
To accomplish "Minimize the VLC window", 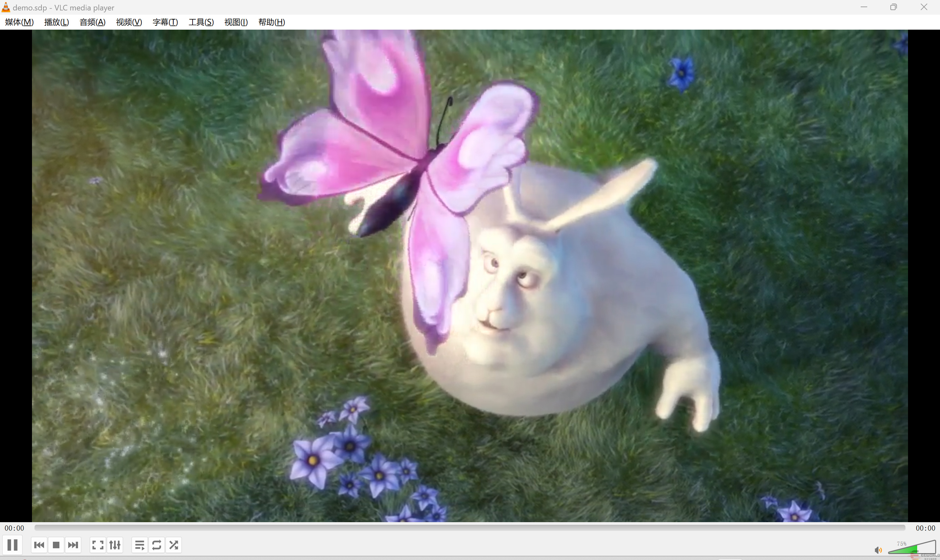I will pos(864,7).
